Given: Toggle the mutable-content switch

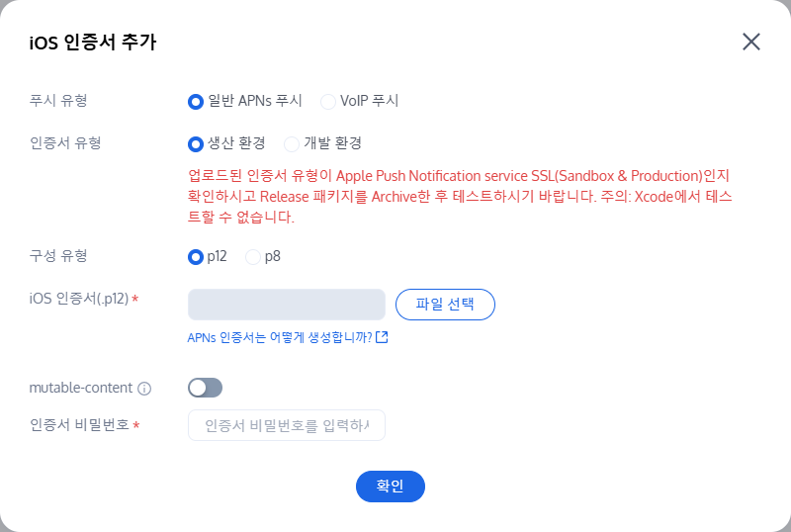Looking at the screenshot, I should 205,388.
